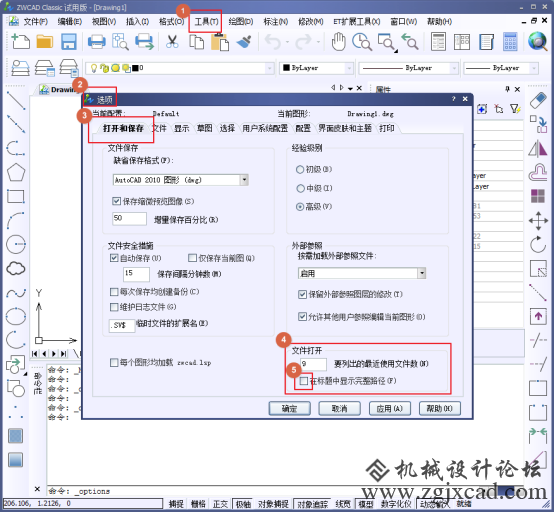Image resolution: width=554 pixels, height=513 pixels.
Task: Open the Layer Properties Manager icon
Action: coord(20,67)
